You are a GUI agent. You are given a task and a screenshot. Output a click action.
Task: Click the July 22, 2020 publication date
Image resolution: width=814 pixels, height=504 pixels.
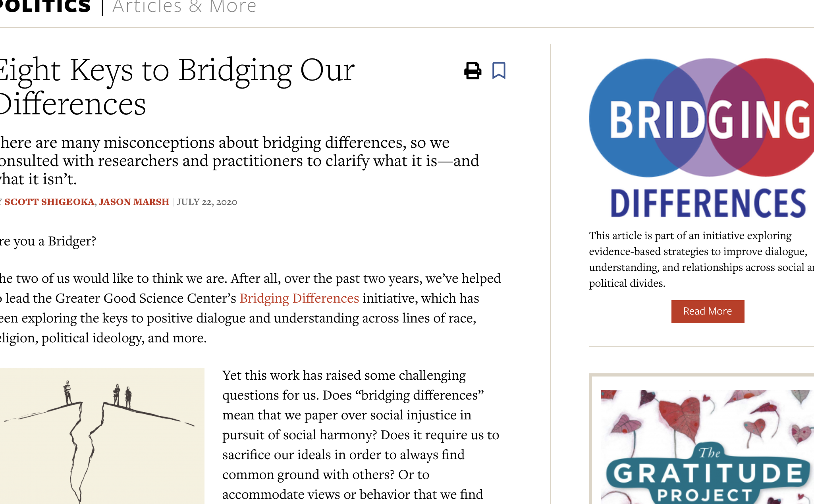[x=206, y=202]
